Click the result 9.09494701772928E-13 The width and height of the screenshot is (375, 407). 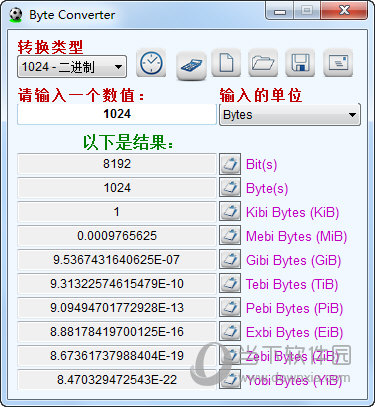tap(117, 308)
